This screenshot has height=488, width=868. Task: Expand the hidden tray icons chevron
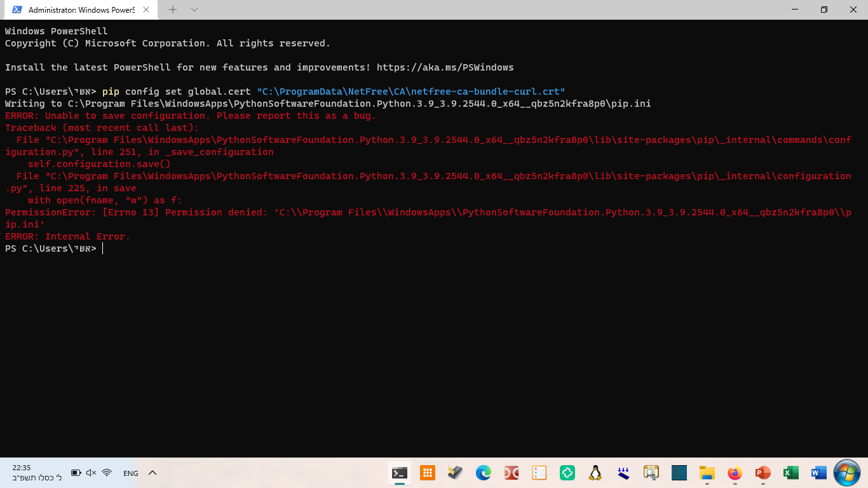pos(153,473)
